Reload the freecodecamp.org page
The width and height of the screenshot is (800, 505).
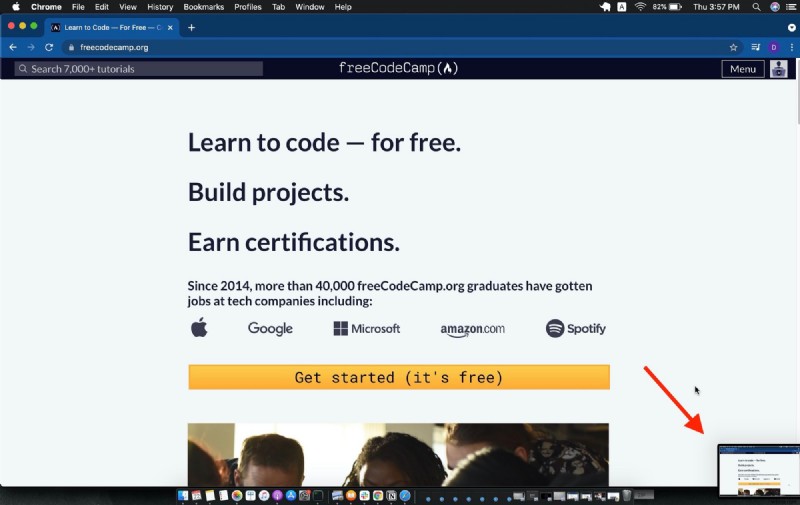(x=49, y=47)
